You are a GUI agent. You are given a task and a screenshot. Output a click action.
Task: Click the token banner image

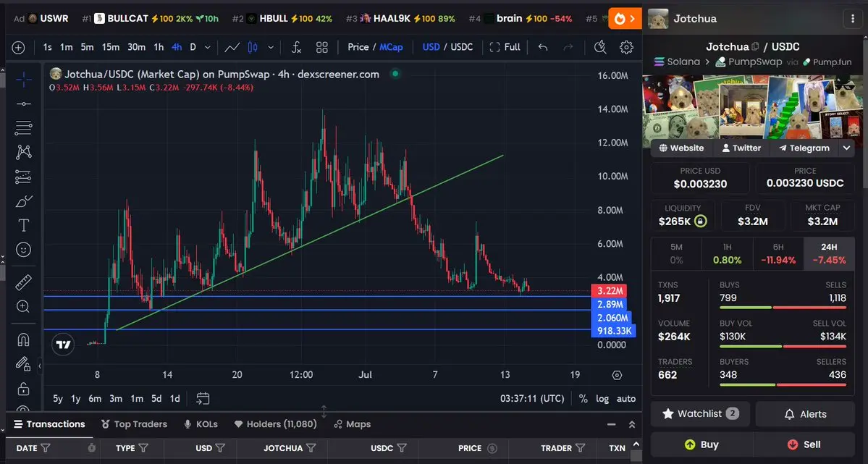coord(752,107)
